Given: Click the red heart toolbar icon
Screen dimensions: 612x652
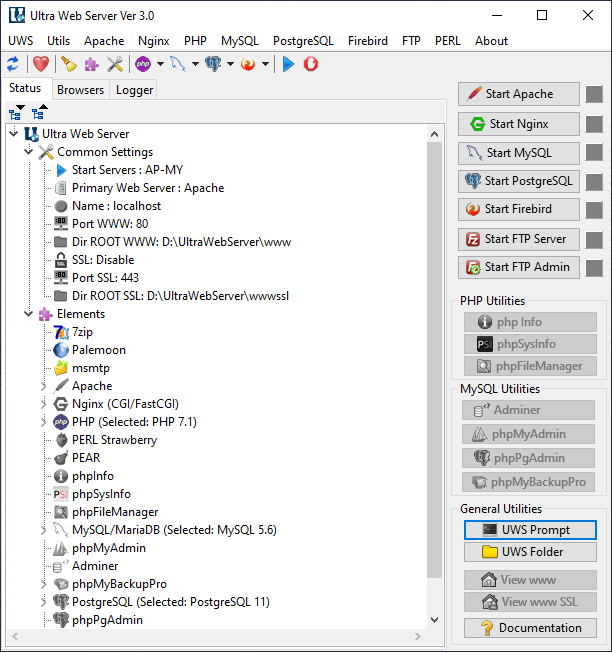Looking at the screenshot, I should click(41, 64).
